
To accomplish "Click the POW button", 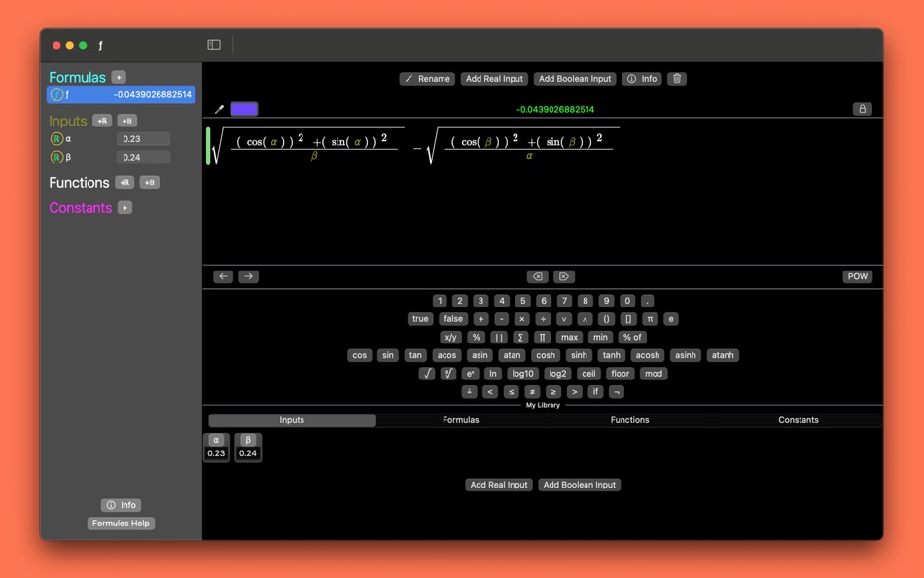I will tap(857, 276).
